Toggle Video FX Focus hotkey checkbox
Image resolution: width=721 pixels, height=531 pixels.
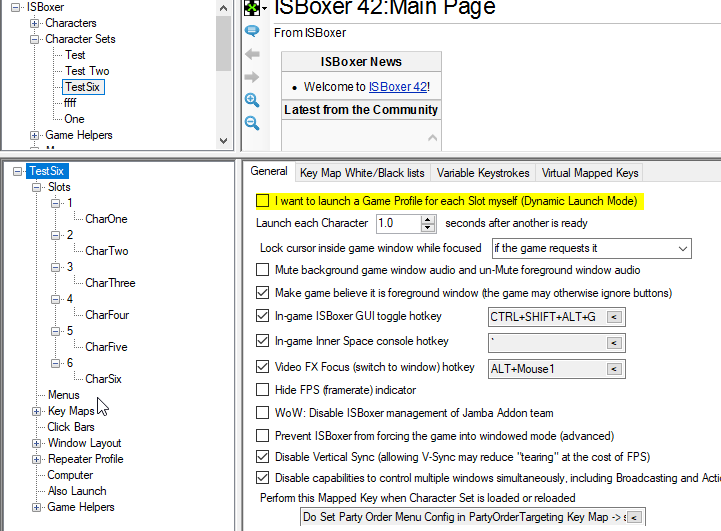263,366
